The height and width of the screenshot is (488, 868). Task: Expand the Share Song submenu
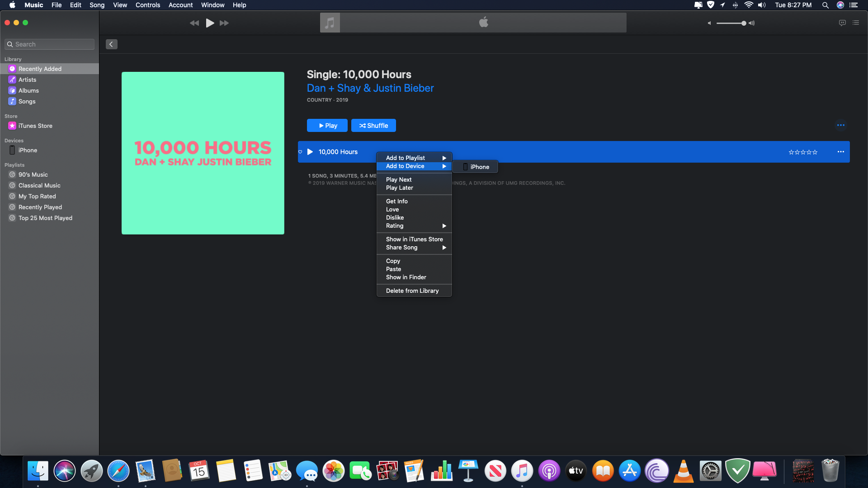(414, 248)
